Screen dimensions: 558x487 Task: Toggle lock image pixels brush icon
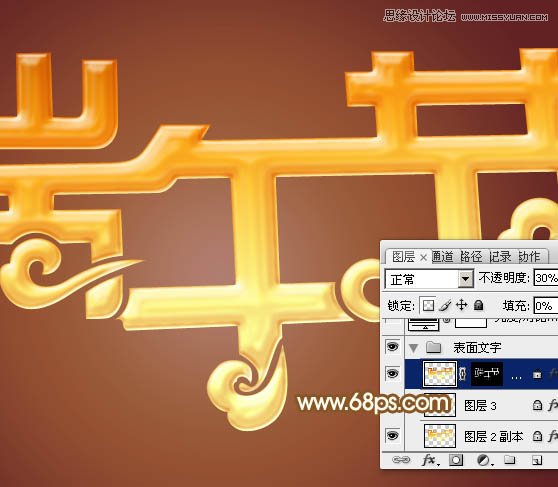(x=445, y=305)
